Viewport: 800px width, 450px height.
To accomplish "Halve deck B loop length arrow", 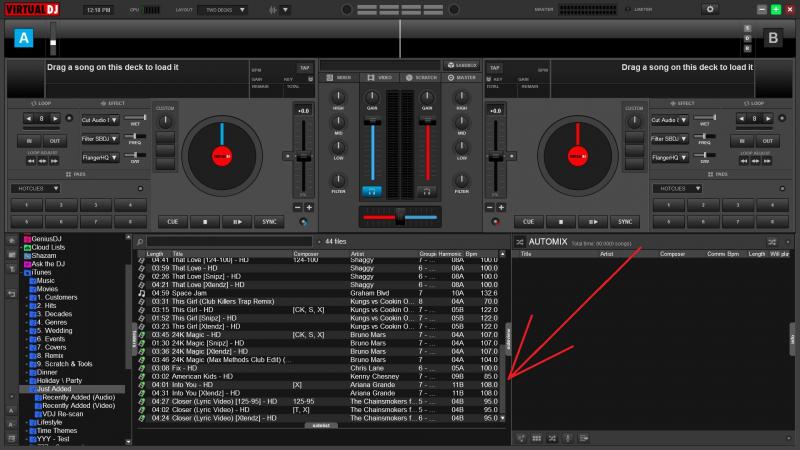I will 741,118.
